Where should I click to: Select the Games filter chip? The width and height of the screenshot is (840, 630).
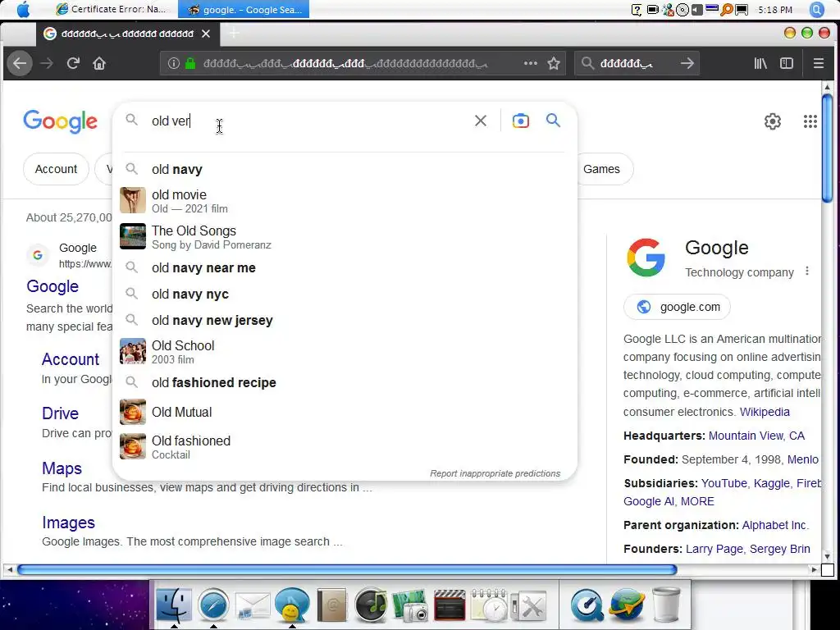coord(604,169)
